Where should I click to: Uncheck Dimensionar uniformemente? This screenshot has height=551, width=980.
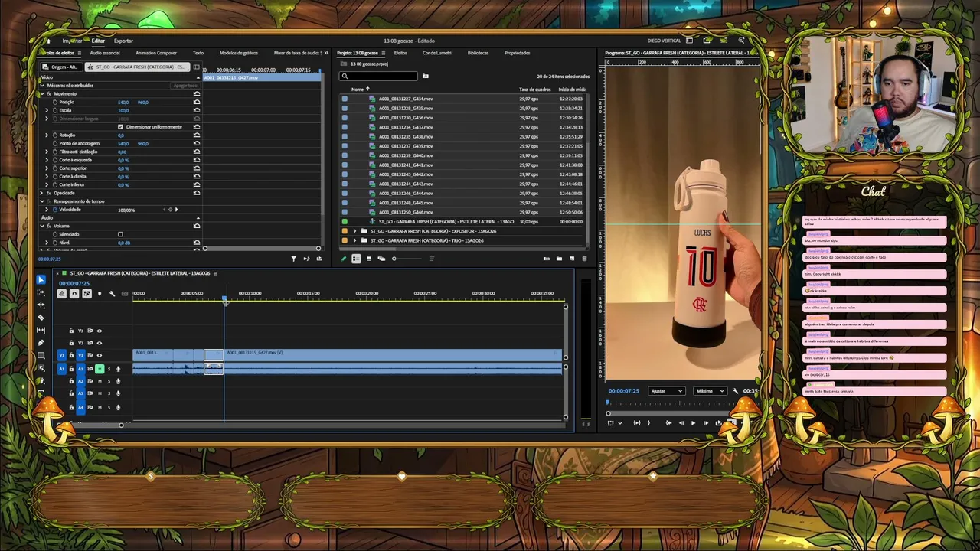point(121,127)
